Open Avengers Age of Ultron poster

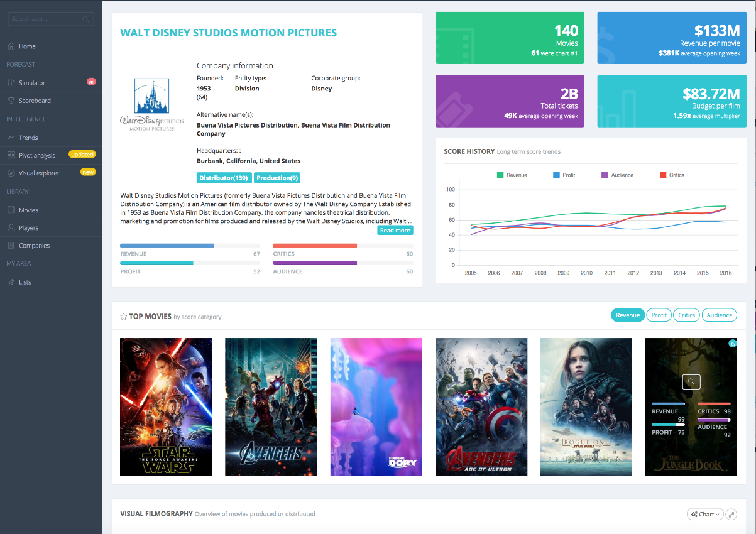481,407
